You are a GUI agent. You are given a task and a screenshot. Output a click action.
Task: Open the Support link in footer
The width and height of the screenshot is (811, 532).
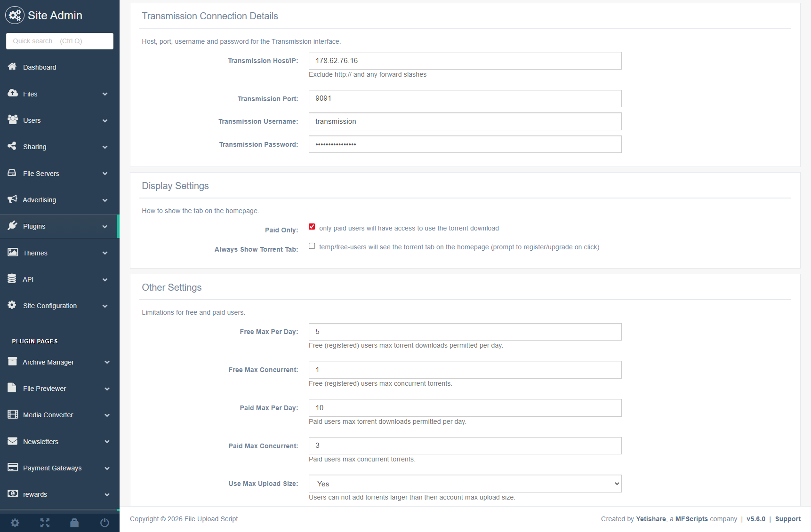[787, 519]
